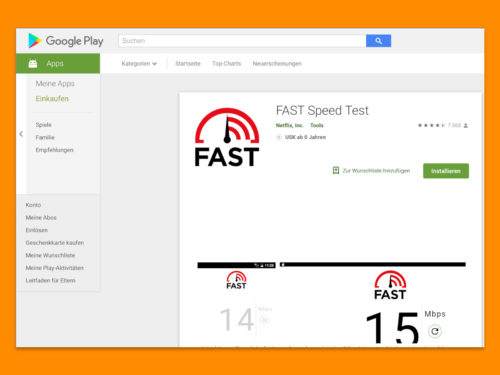Click the FAST Speed Test app icon
The image size is (500, 375).
coord(227,137)
